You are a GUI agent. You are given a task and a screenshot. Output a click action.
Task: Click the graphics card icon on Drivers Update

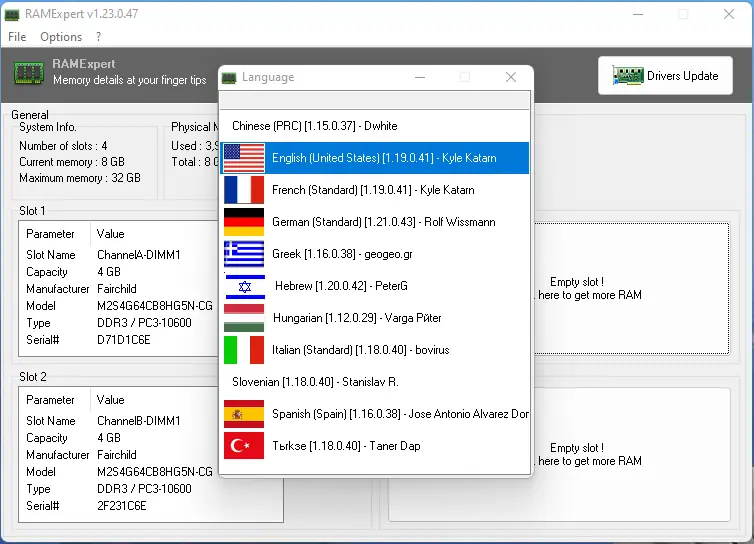[x=628, y=76]
